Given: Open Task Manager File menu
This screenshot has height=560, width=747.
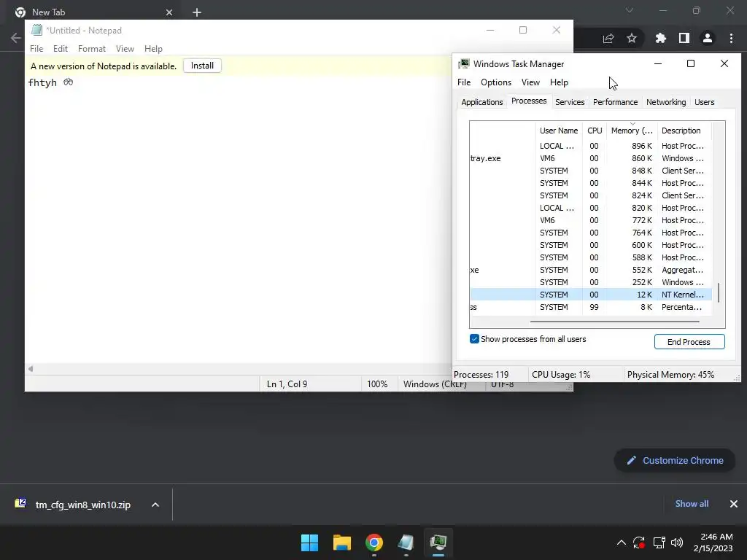Looking at the screenshot, I should [x=463, y=82].
